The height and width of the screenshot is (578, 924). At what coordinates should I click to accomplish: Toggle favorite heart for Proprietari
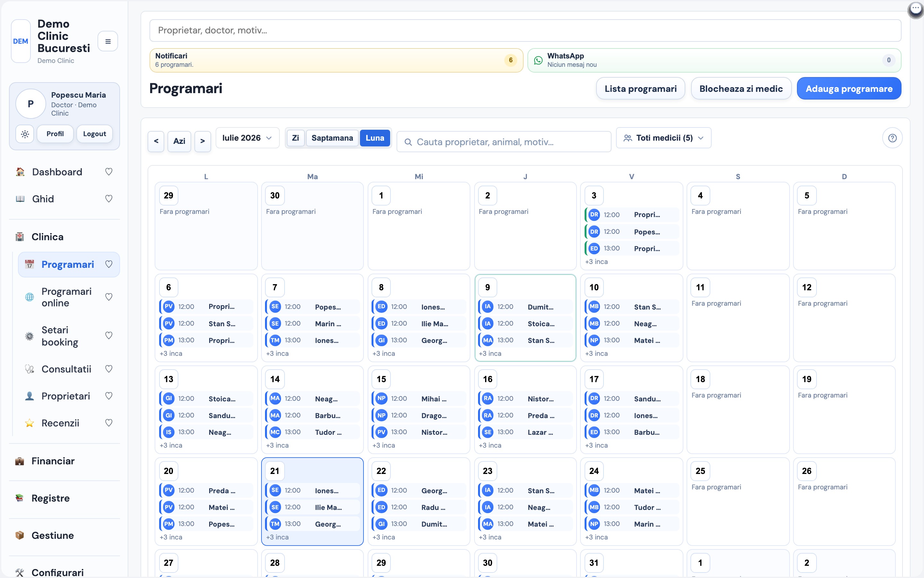(109, 396)
